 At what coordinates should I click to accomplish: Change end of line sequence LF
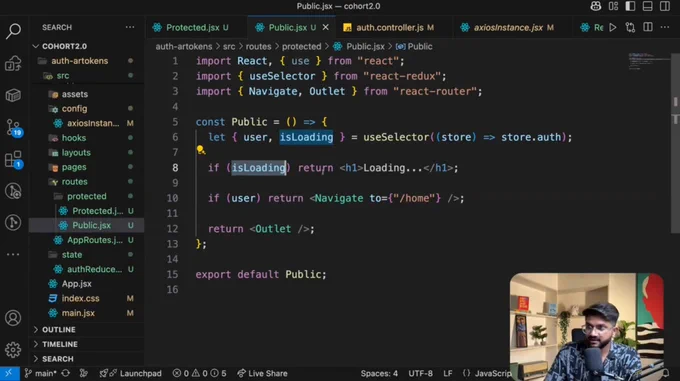(448, 373)
